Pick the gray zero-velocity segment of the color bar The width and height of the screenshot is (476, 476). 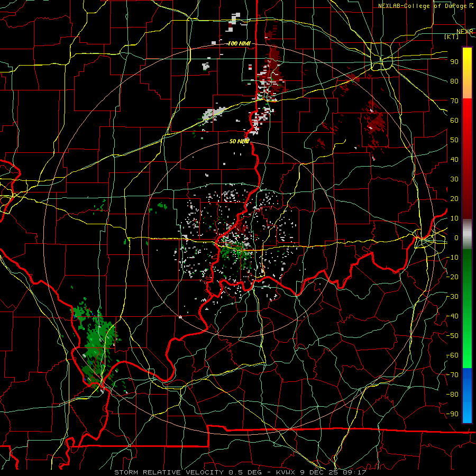(467, 234)
